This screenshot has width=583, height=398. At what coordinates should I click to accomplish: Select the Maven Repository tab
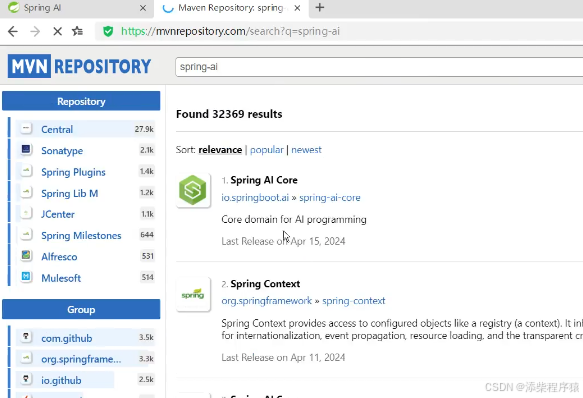click(231, 8)
